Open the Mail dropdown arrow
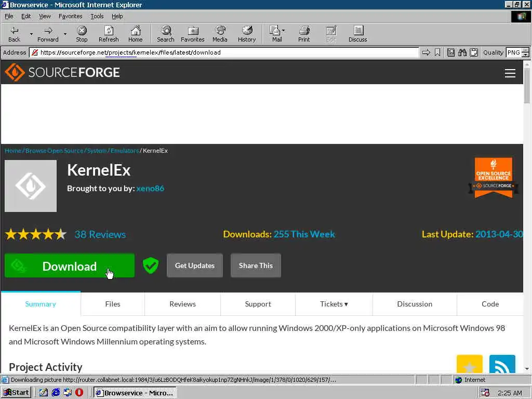 coord(284,31)
